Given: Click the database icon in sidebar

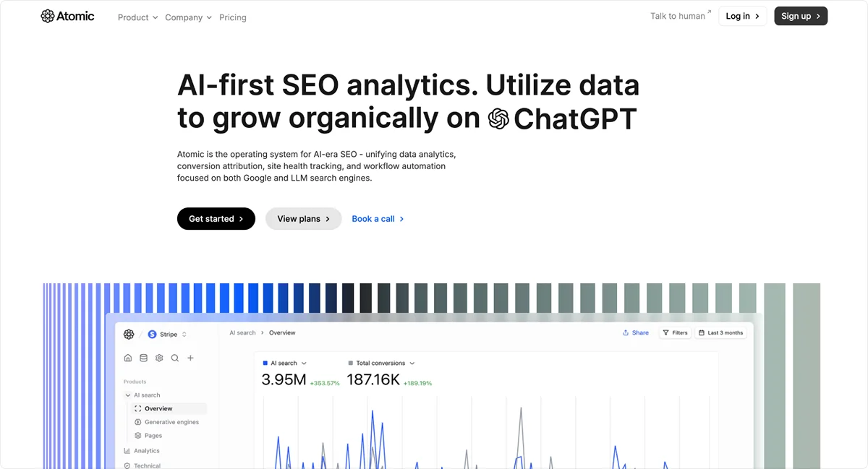Looking at the screenshot, I should pos(143,358).
